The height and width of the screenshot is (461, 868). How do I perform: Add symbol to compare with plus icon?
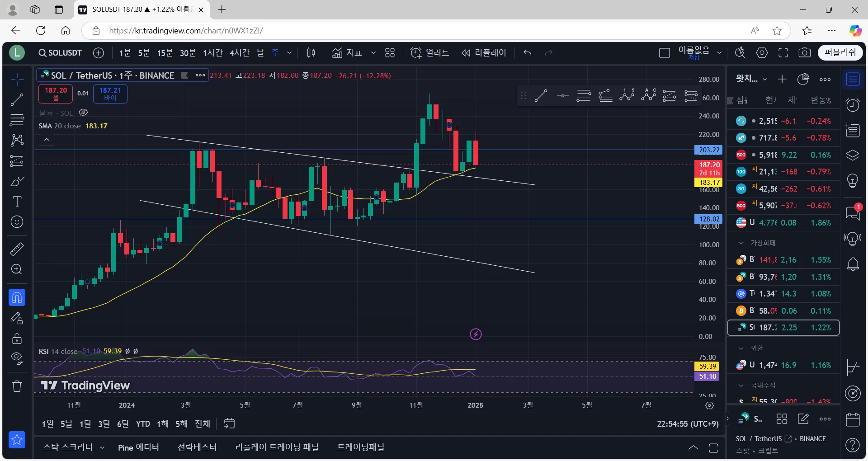pos(99,53)
